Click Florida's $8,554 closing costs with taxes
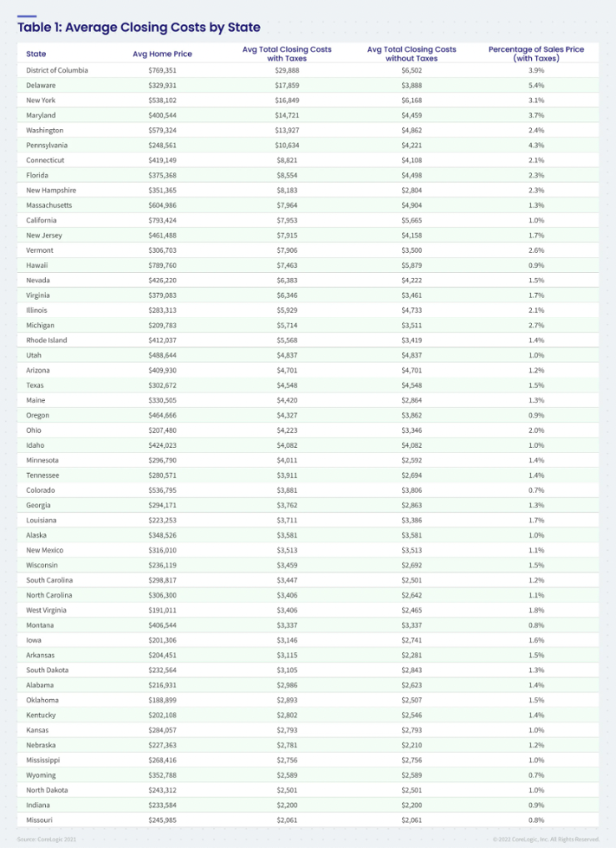Viewport: 616px width, 848px height. [286, 176]
